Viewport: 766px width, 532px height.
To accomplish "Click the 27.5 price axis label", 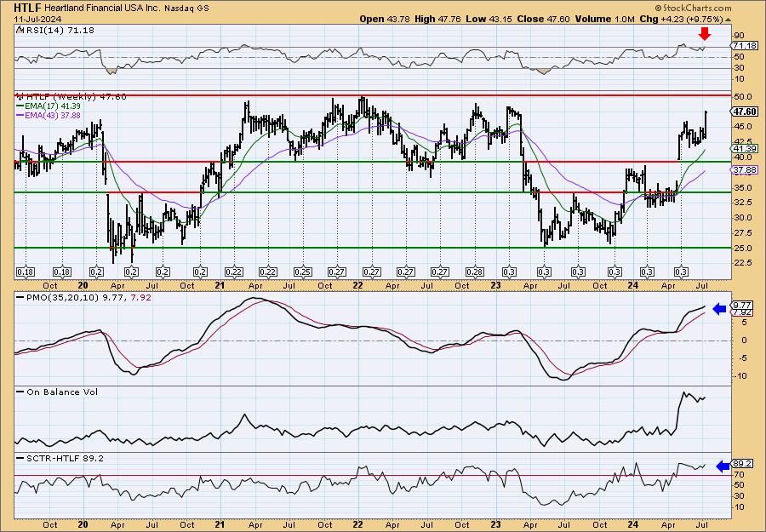I will point(743,233).
